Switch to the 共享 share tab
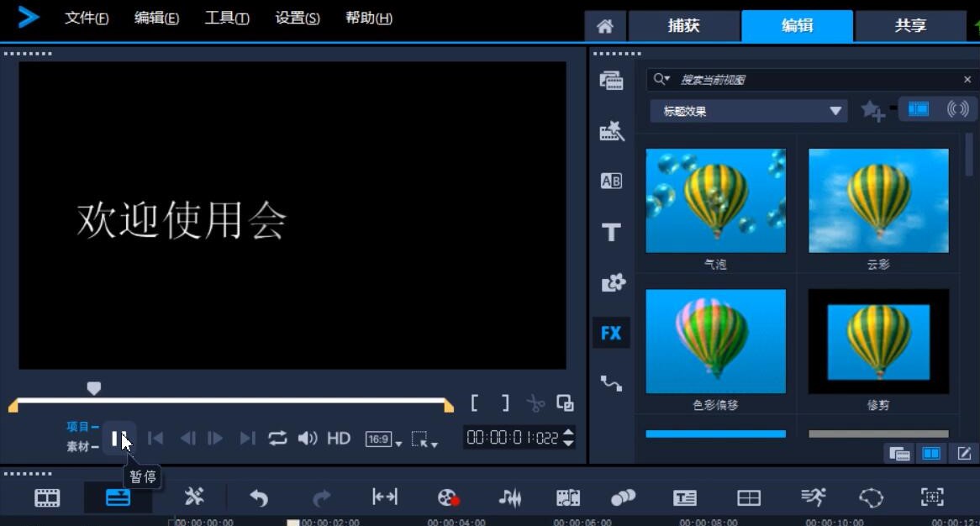 click(910, 26)
